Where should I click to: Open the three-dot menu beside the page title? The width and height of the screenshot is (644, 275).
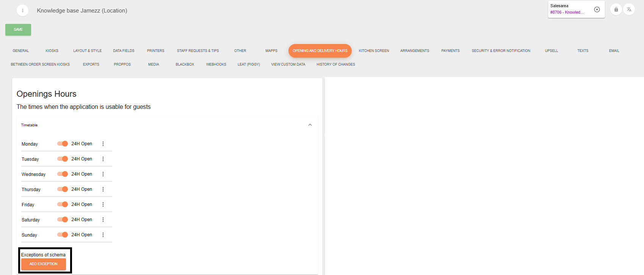click(x=22, y=11)
